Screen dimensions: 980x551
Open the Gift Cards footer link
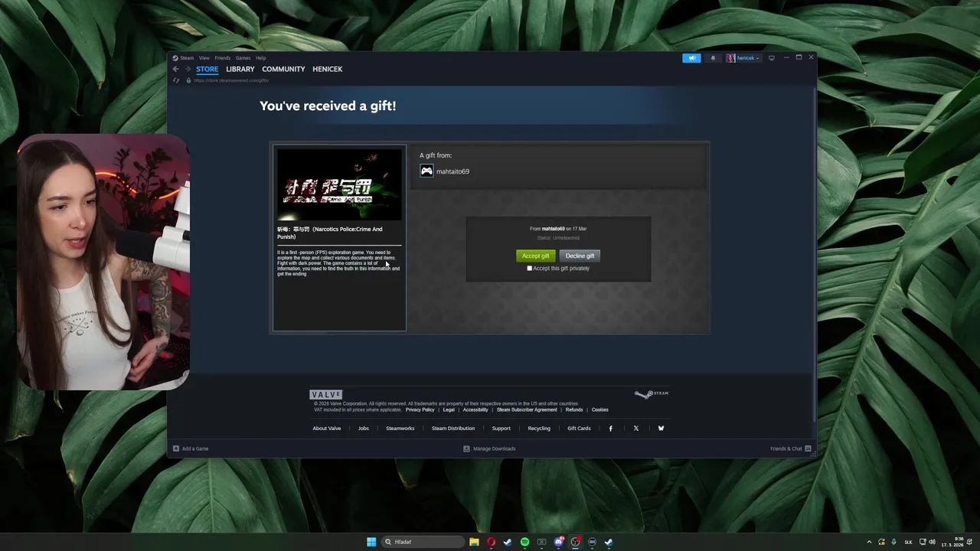pos(579,429)
